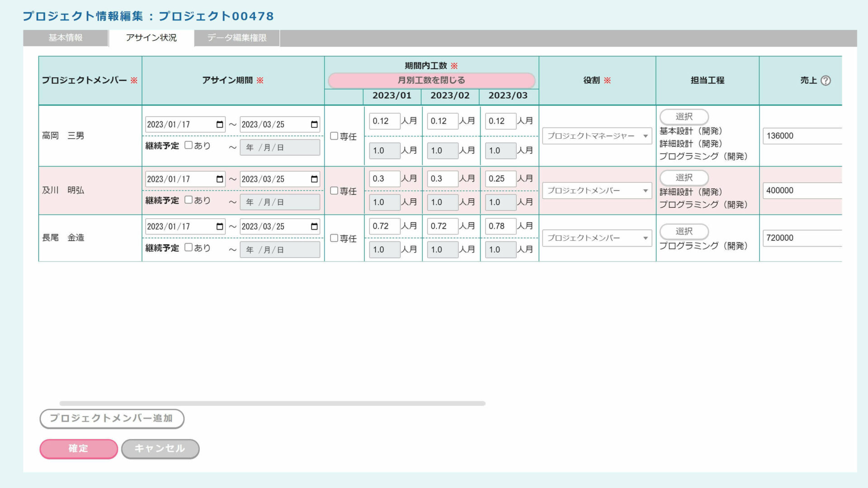The height and width of the screenshot is (488, 868).
Task: Click the help icon beside 売上 header
Action: 826,80
